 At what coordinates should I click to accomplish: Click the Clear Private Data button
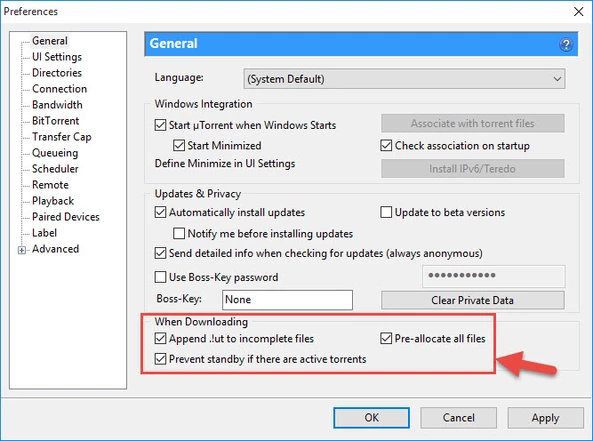coord(473,300)
